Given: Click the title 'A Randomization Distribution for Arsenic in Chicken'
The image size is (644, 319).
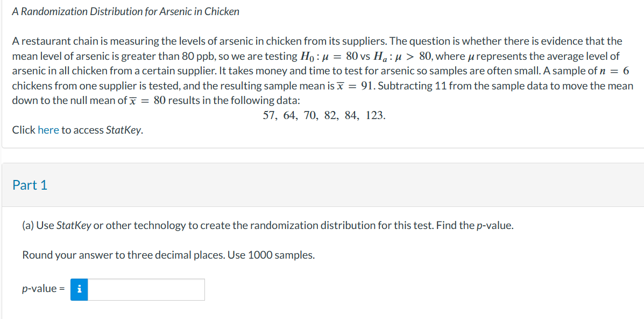Looking at the screenshot, I should coord(125,12).
